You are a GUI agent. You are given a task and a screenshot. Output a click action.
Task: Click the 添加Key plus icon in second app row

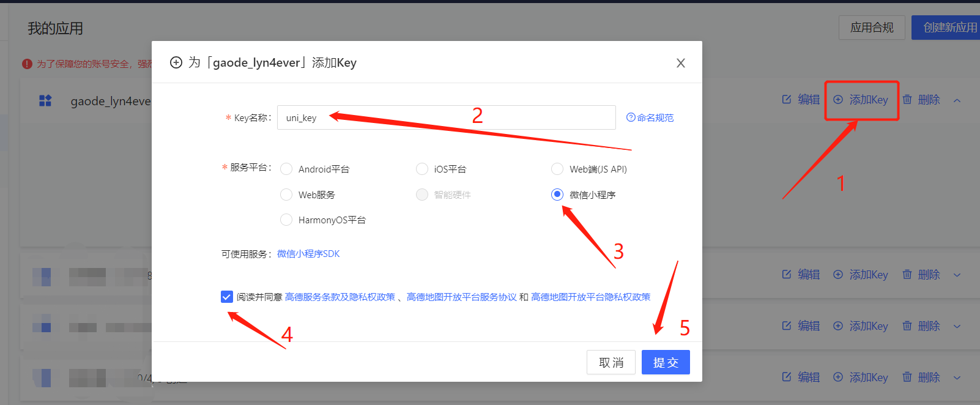(838, 275)
